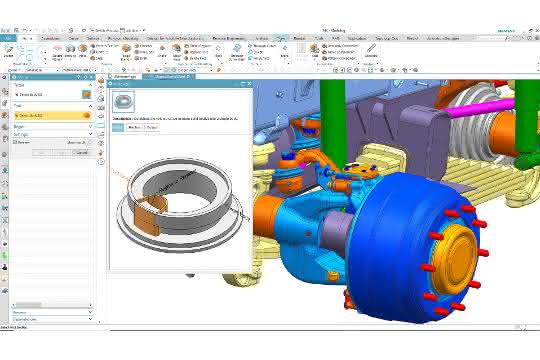Image resolution: width=540 pixels, height=360 pixels.
Task: Collapse the Target section chevron
Action: [x=91, y=85]
